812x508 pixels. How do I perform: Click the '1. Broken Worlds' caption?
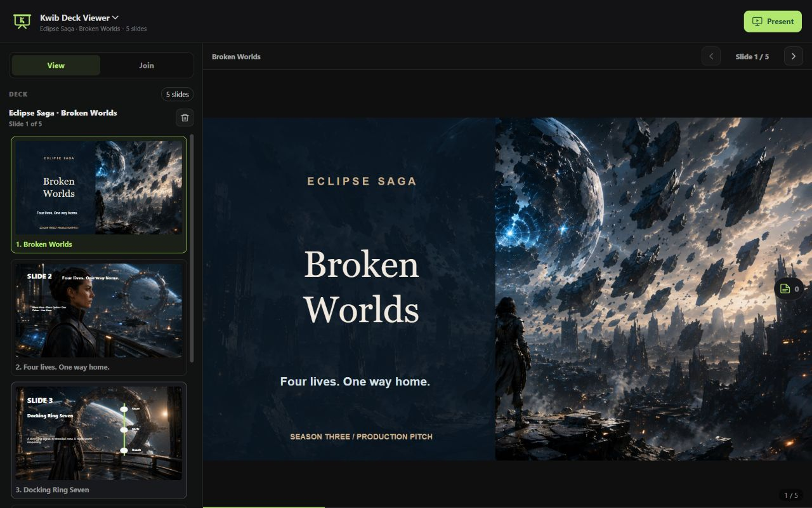click(44, 244)
